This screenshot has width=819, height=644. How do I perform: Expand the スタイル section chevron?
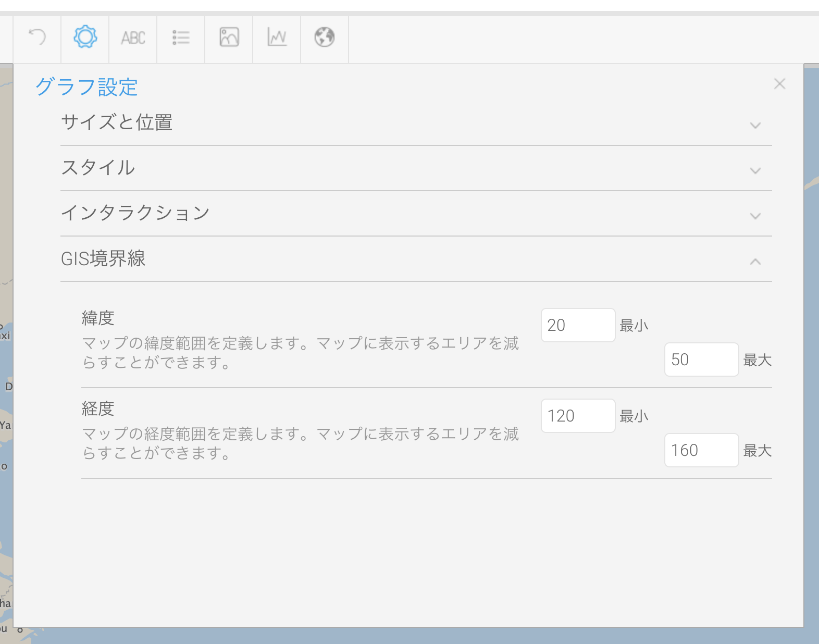pyautogui.click(x=755, y=171)
